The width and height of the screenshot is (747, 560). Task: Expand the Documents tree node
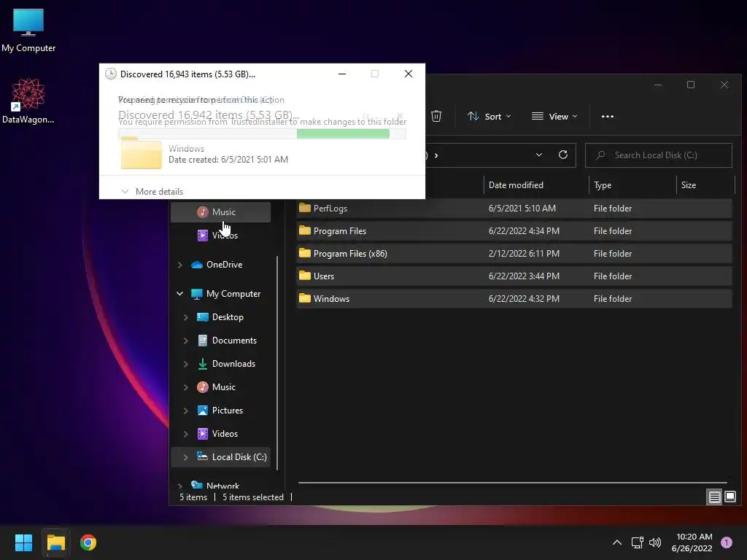pos(186,341)
